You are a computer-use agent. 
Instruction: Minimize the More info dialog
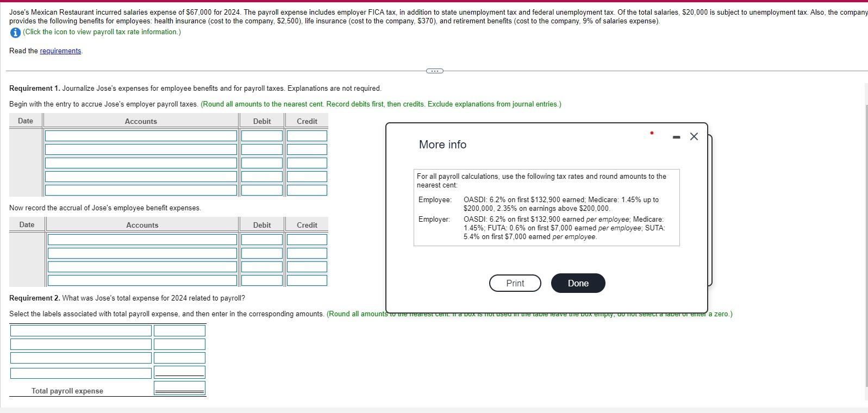point(676,137)
